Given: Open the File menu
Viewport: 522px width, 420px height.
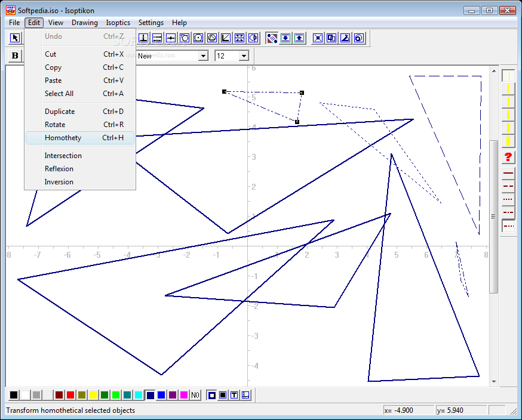Looking at the screenshot, I should tap(14, 23).
